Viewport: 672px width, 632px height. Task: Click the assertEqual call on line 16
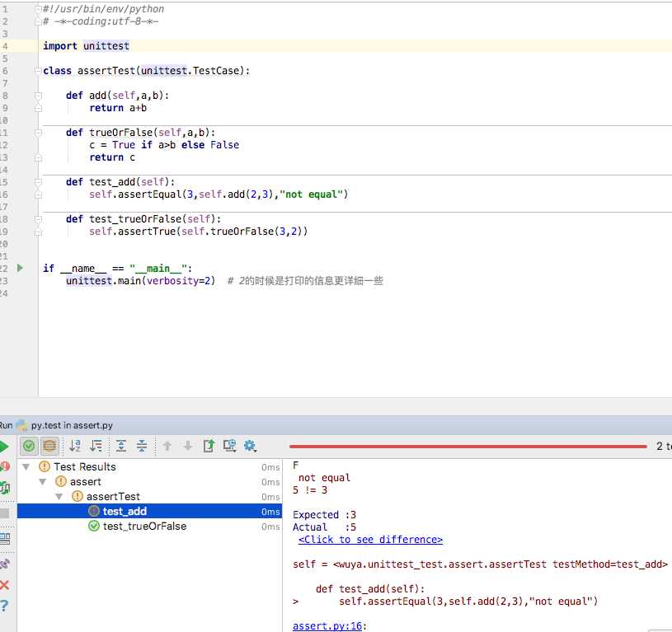pos(219,194)
